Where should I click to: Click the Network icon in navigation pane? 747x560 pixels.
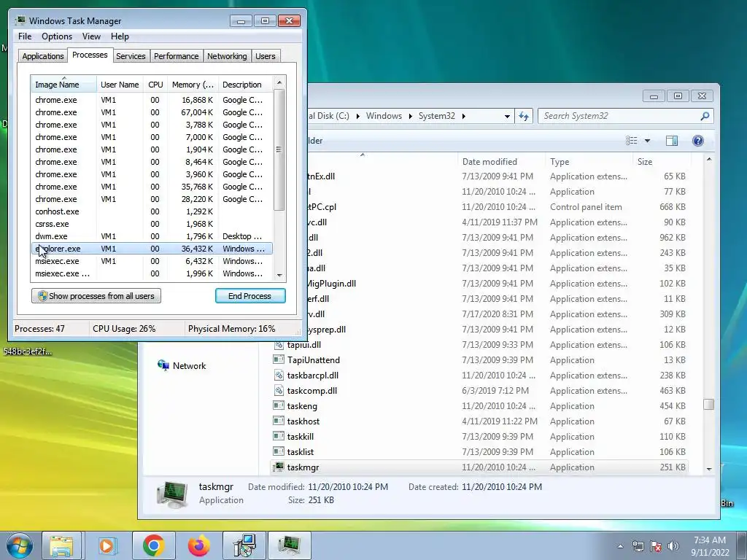point(163,366)
